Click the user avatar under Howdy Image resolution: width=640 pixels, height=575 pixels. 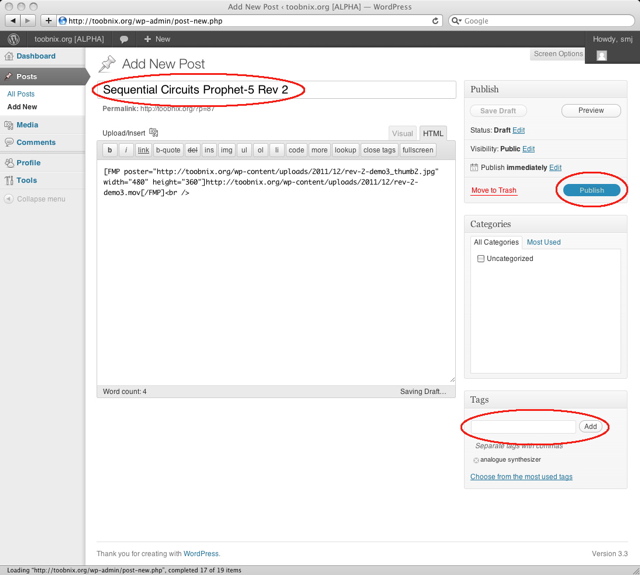point(602,56)
